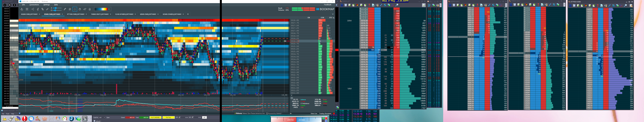The width and height of the screenshot is (644, 122).
Task: Click the zoom reset icon in Bookmap toolbar
Action: point(27,9)
